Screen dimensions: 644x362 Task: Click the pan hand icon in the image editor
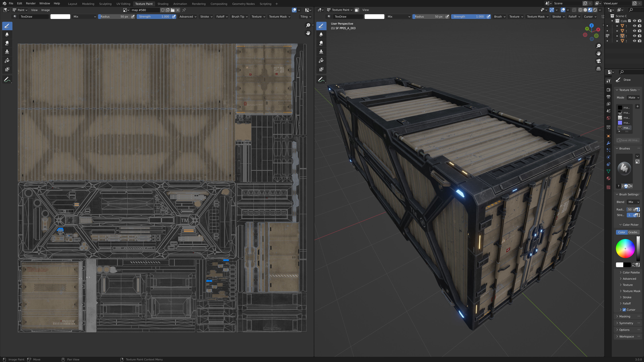pyautogui.click(x=308, y=33)
